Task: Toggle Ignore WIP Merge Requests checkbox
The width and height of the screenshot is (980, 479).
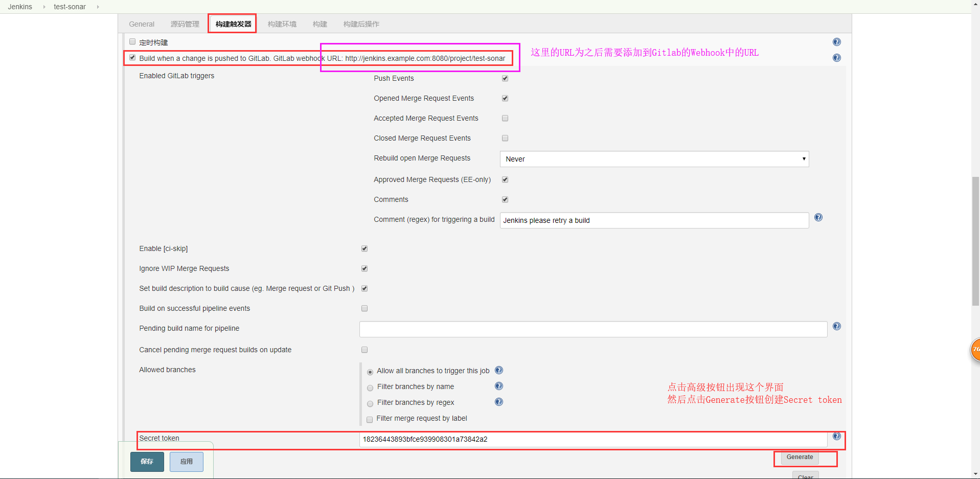Action: [x=364, y=268]
